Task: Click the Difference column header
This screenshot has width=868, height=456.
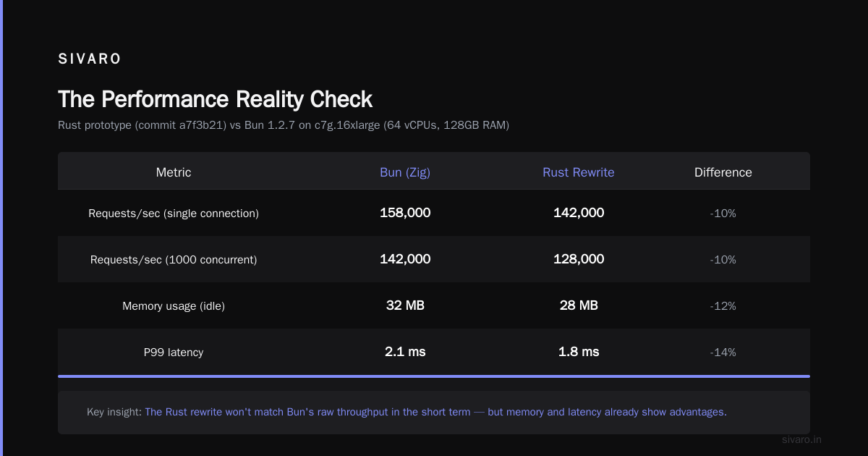Action: point(723,172)
